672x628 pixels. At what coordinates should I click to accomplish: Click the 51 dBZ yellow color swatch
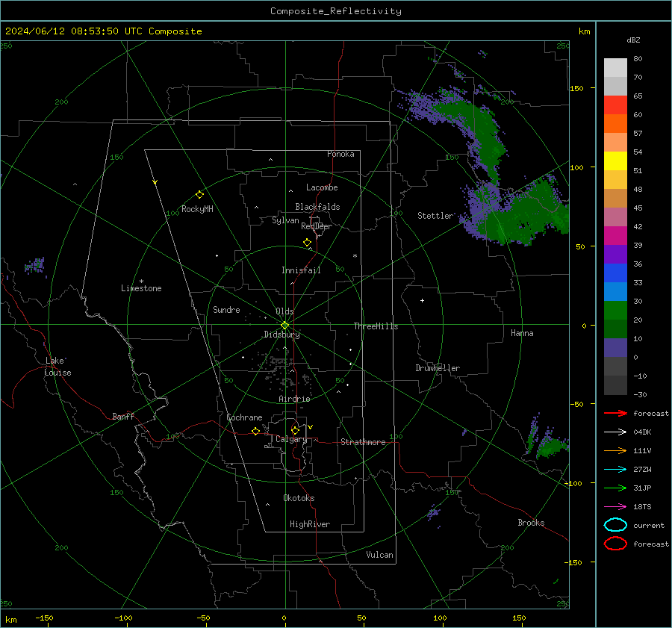click(615, 161)
